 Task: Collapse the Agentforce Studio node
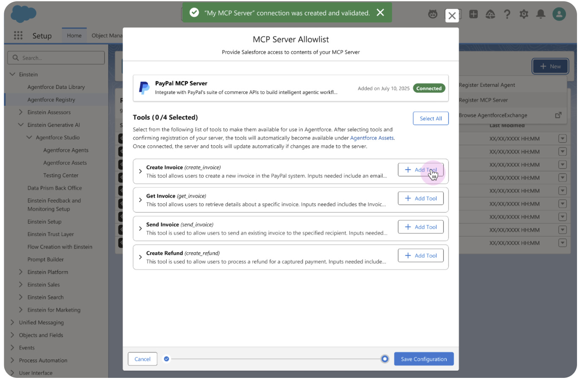29,138
